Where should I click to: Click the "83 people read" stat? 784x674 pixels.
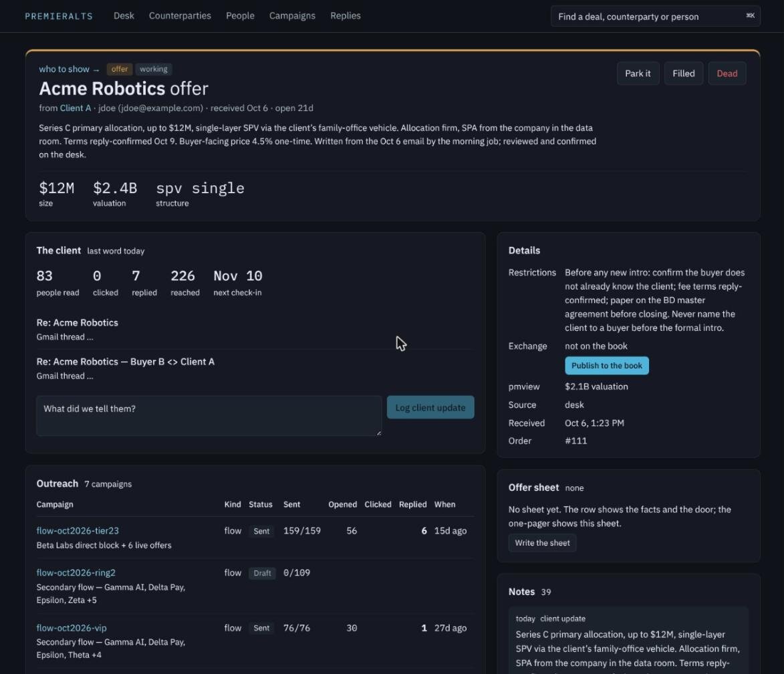tap(57, 283)
